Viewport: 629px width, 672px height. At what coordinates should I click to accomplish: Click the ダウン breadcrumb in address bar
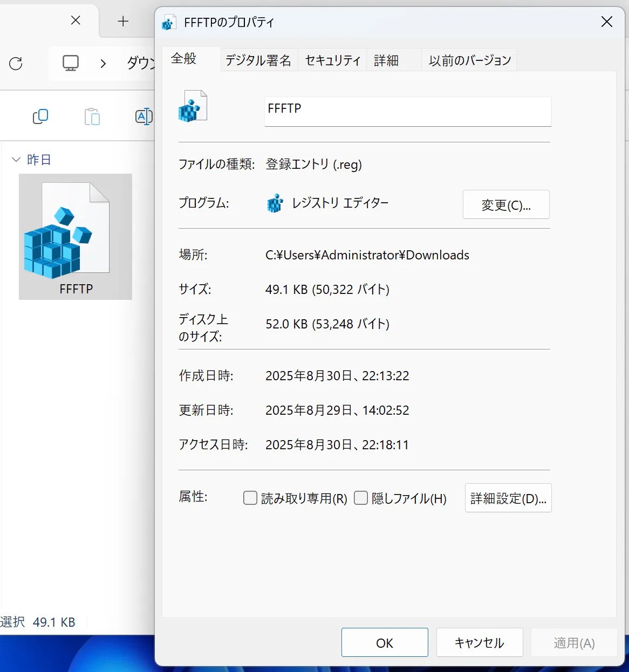pos(140,63)
